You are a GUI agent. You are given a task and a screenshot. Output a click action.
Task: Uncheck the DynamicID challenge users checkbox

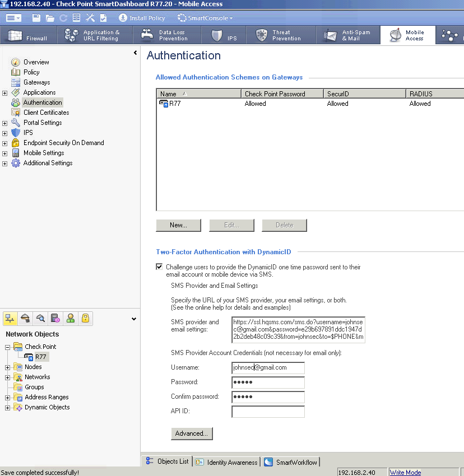point(159,267)
